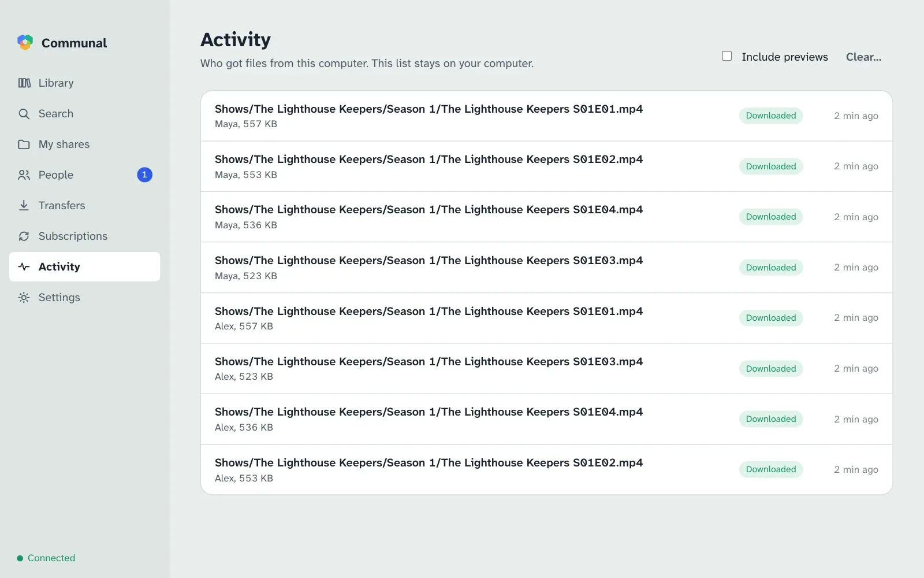Click the My shares folder icon

[x=24, y=144]
